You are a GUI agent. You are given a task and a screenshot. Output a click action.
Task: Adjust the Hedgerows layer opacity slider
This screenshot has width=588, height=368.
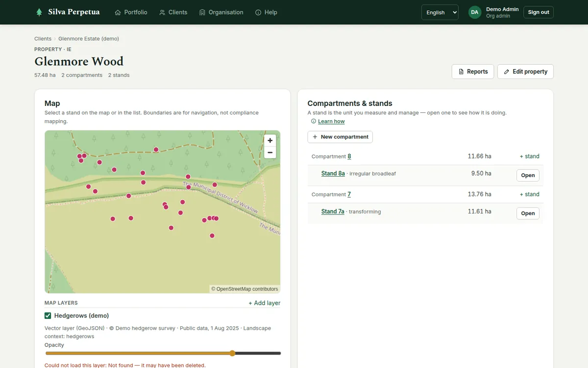click(x=163, y=353)
